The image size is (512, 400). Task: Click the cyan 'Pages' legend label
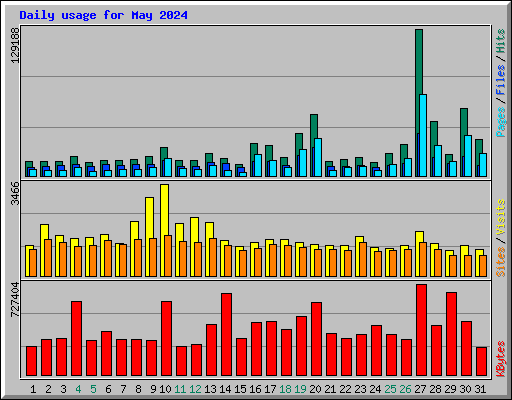[501, 122]
